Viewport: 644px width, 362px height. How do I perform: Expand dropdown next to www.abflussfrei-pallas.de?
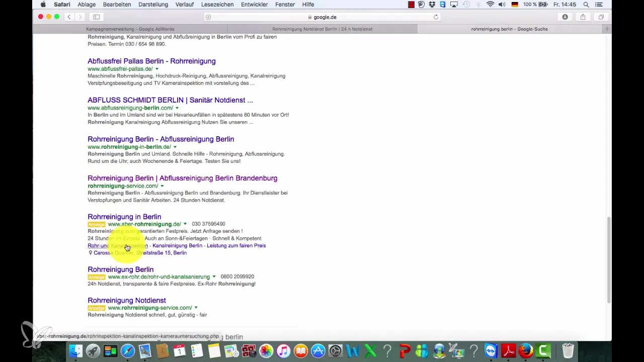click(x=157, y=69)
